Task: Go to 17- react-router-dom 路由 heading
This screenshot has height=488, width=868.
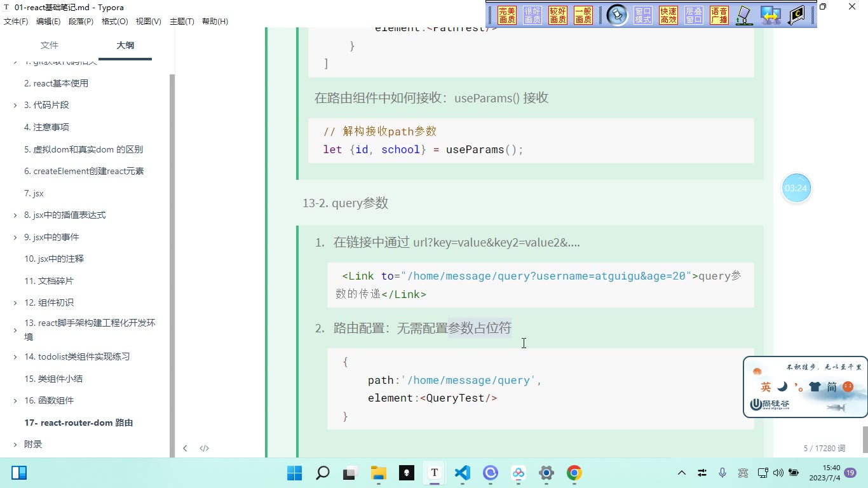Action: coord(79,423)
